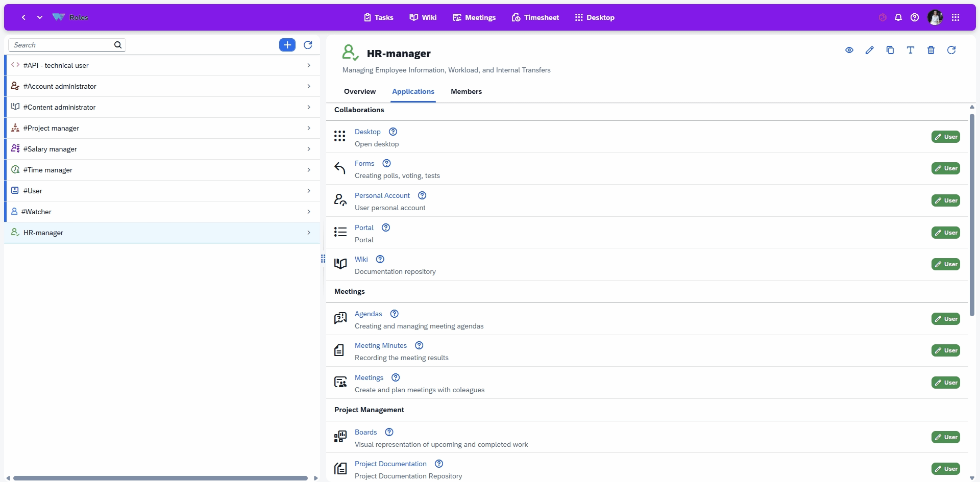Expand the #Project manager role chevron
The height and width of the screenshot is (482, 980).
coord(309,128)
